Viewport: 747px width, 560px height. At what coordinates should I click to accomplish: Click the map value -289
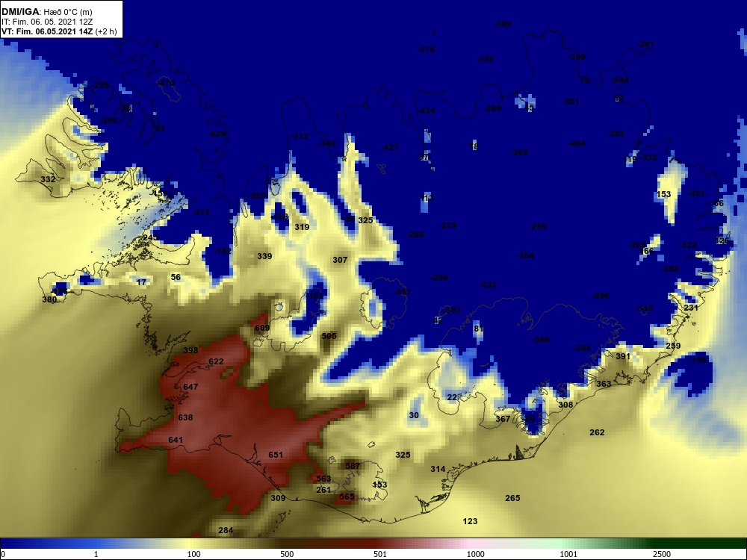coord(538,226)
